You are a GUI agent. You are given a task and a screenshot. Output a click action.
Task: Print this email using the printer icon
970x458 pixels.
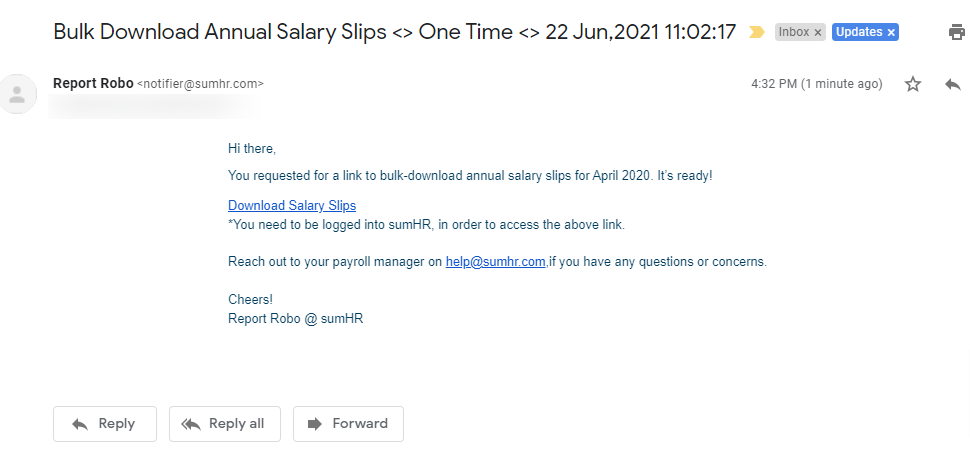[x=958, y=32]
